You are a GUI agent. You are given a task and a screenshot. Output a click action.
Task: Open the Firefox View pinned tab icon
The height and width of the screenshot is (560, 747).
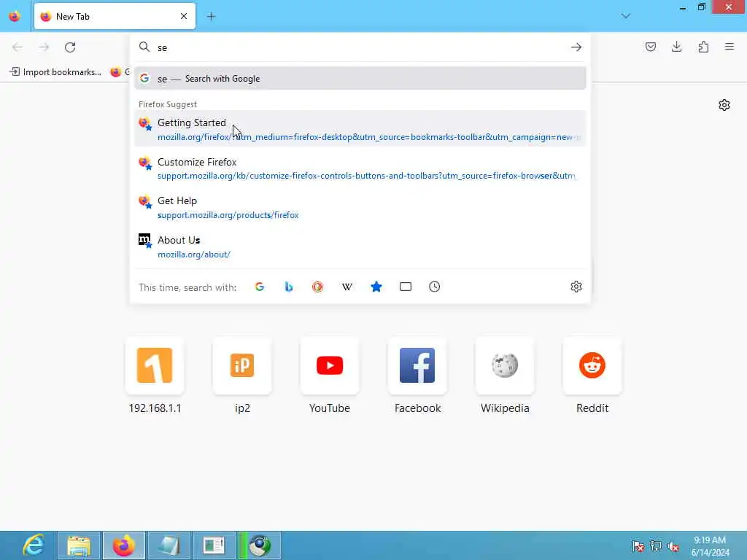tap(15, 16)
